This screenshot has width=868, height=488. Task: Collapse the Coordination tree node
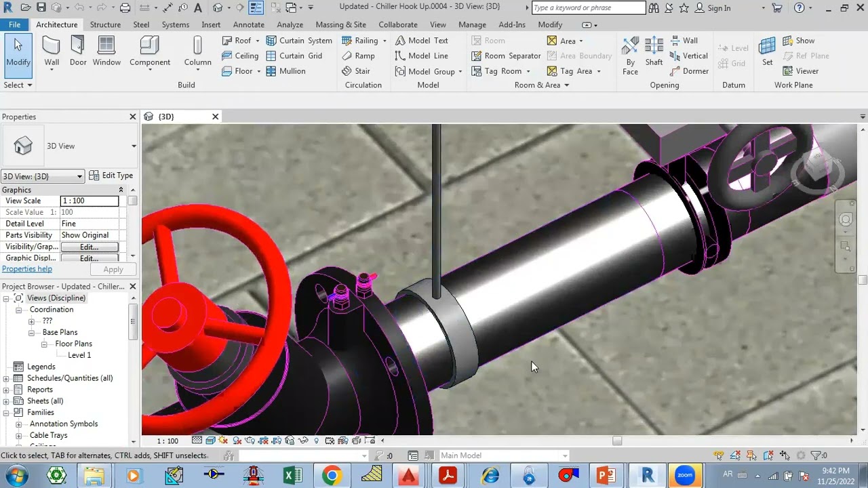click(x=19, y=310)
